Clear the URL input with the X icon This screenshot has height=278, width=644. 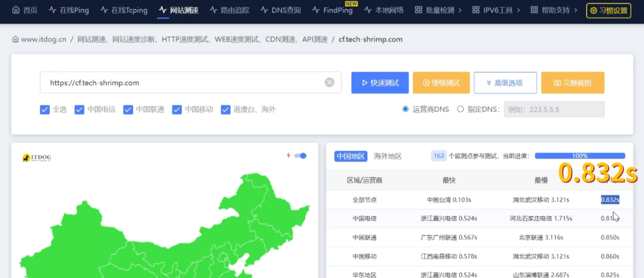click(x=329, y=83)
